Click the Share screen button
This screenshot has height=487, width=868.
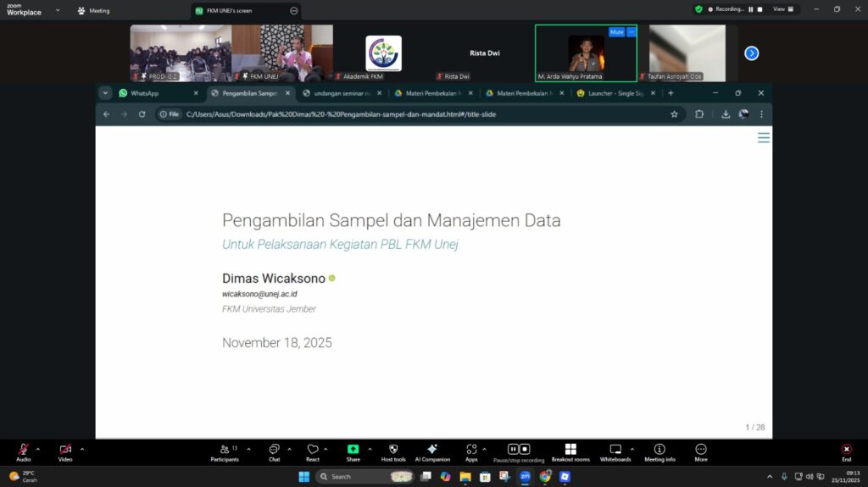click(x=353, y=451)
